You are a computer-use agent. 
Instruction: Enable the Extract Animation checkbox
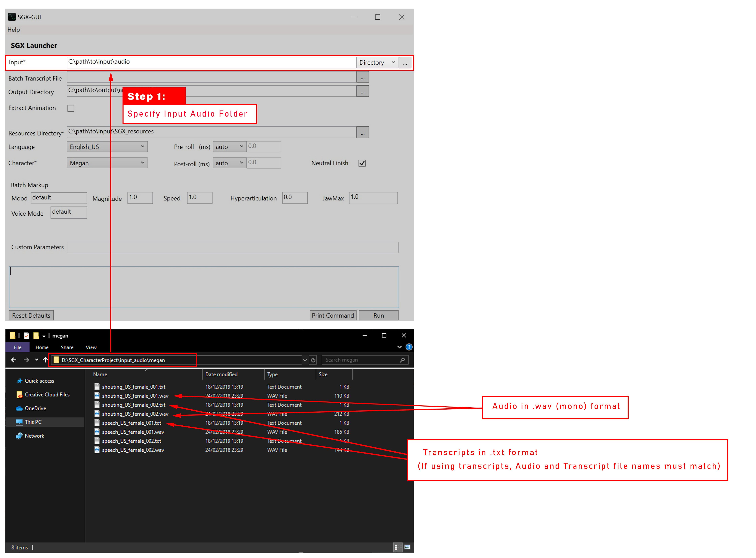click(71, 108)
